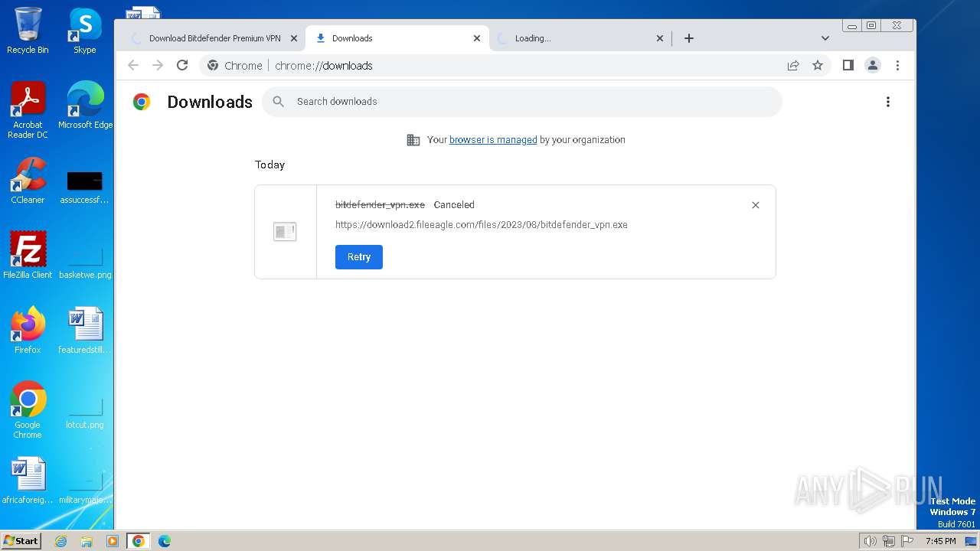Open the Skype desktop shortcut

pyautogui.click(x=85, y=31)
